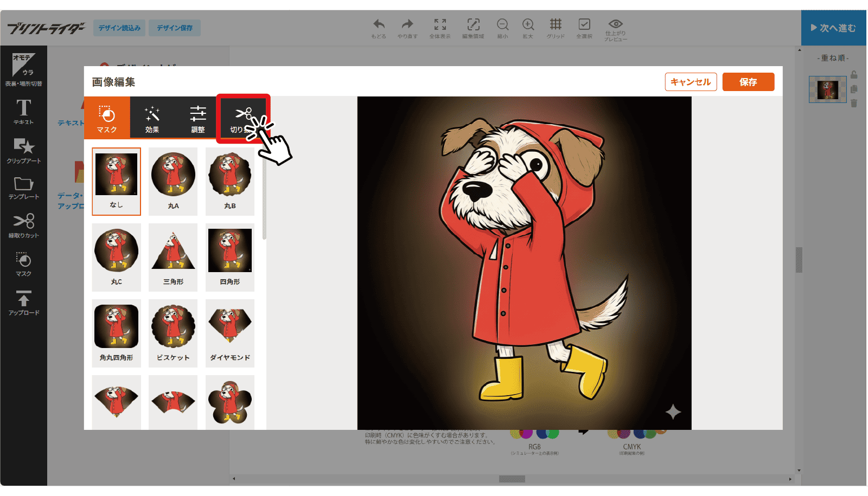The image size is (868, 496).
Task: Select the テキスト tool in sidebar
Action: (23, 112)
